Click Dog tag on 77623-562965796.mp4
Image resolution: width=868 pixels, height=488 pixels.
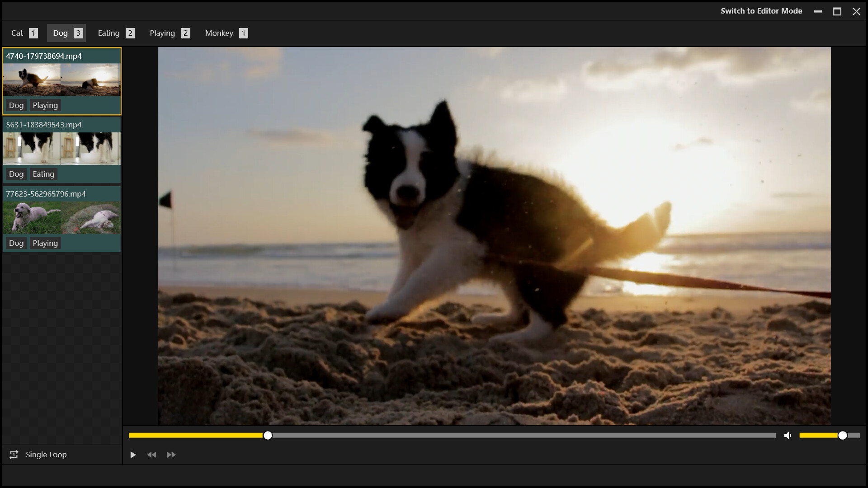pyautogui.click(x=16, y=243)
